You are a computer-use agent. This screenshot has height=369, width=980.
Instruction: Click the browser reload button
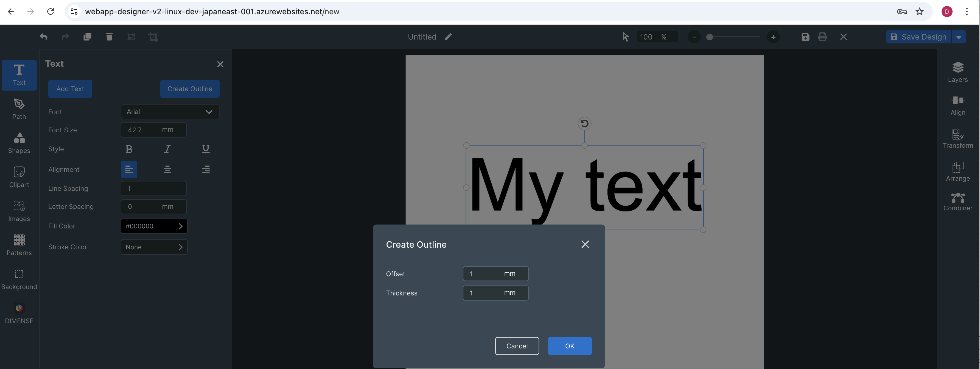[x=50, y=12]
